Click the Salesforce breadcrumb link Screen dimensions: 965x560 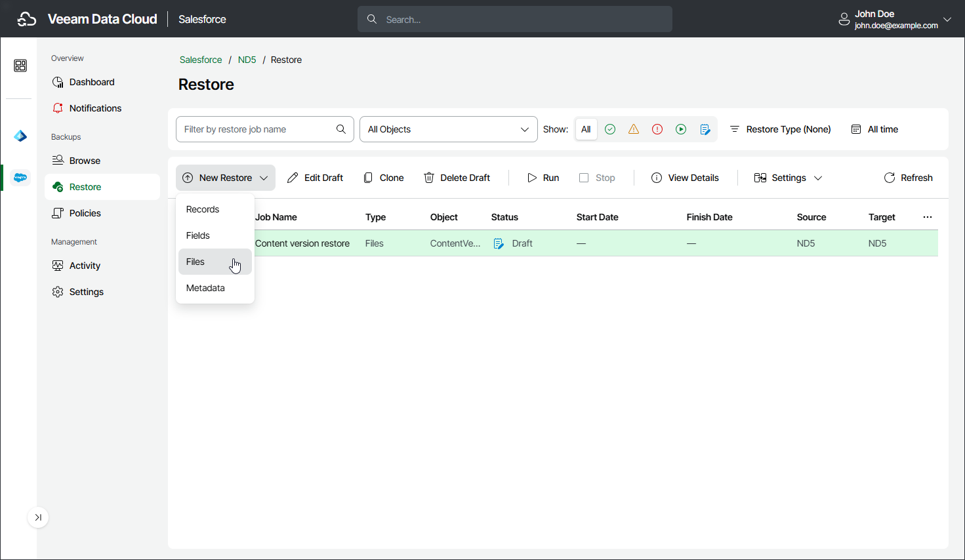click(201, 60)
